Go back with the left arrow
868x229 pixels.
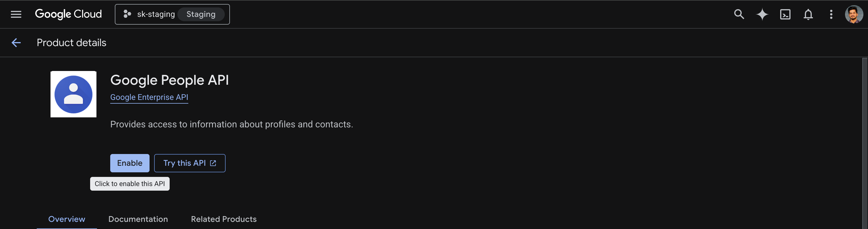tap(16, 43)
